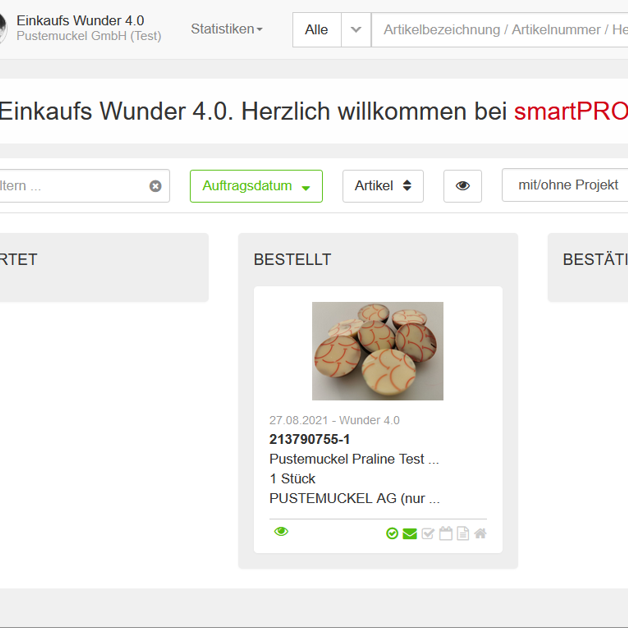Open the Auftragsdatum sort dropdown

(256, 186)
